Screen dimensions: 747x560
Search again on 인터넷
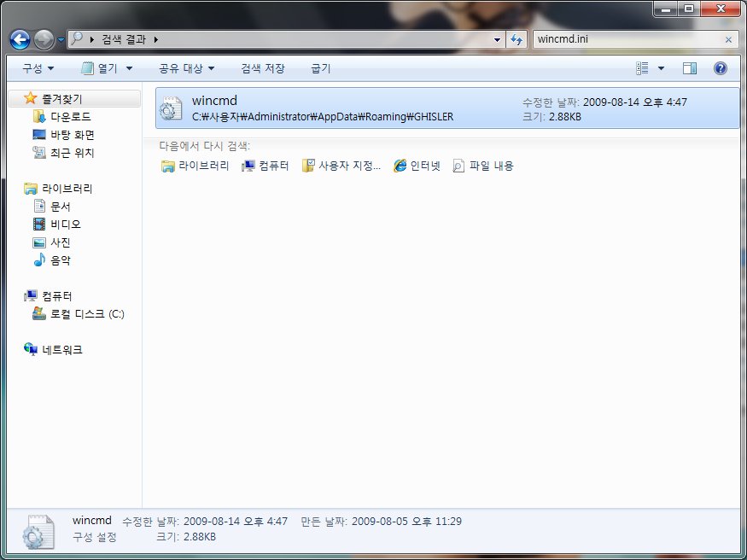[x=417, y=166]
